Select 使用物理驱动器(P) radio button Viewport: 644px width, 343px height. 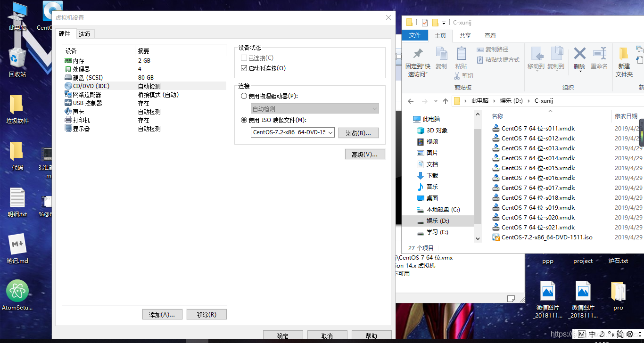(244, 96)
